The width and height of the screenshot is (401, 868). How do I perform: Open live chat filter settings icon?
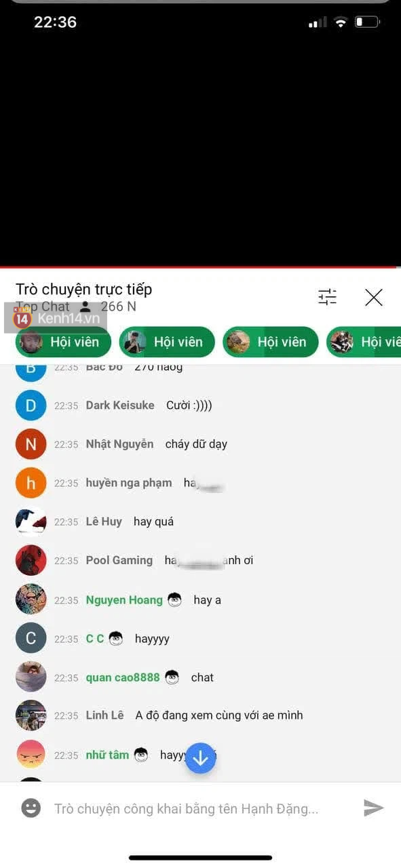(x=327, y=297)
